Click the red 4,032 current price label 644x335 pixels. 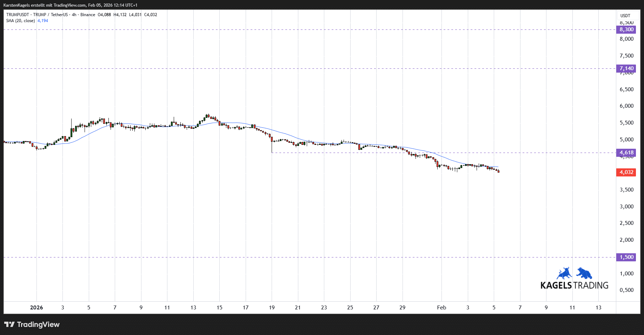click(626, 172)
